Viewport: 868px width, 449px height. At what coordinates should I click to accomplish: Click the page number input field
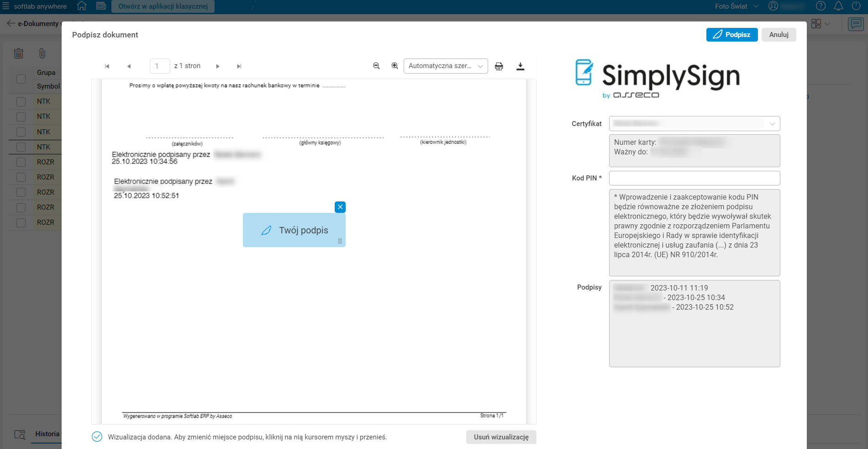160,66
